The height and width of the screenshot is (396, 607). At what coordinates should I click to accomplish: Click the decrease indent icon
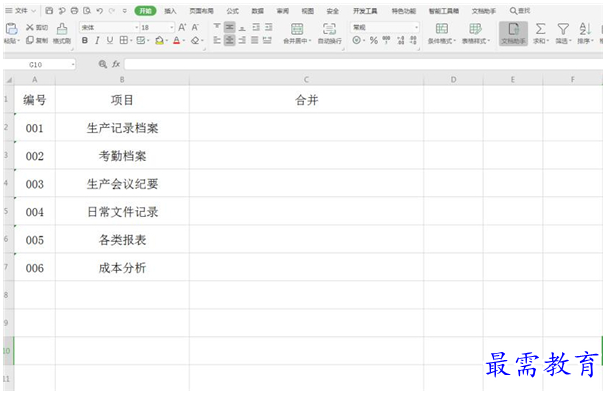(256, 27)
